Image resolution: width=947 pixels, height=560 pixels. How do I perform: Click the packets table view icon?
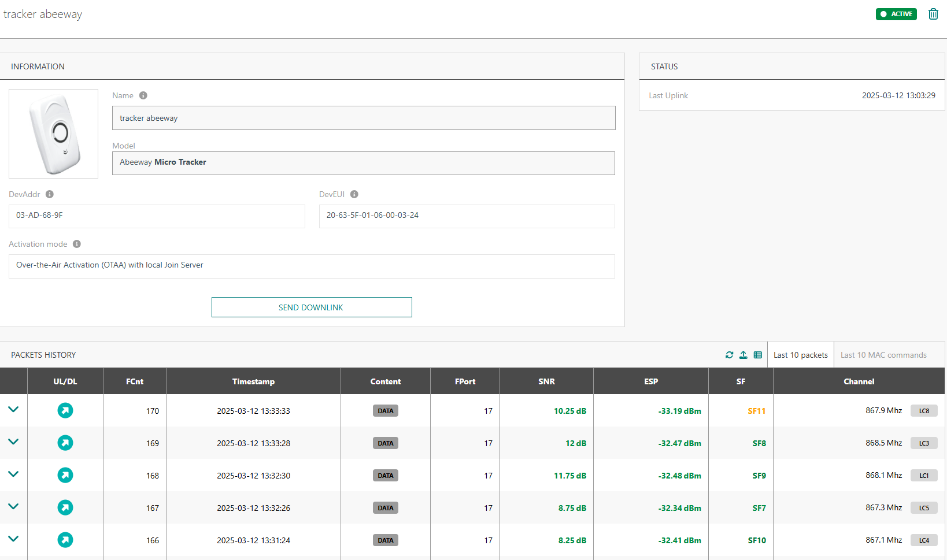[x=757, y=355]
